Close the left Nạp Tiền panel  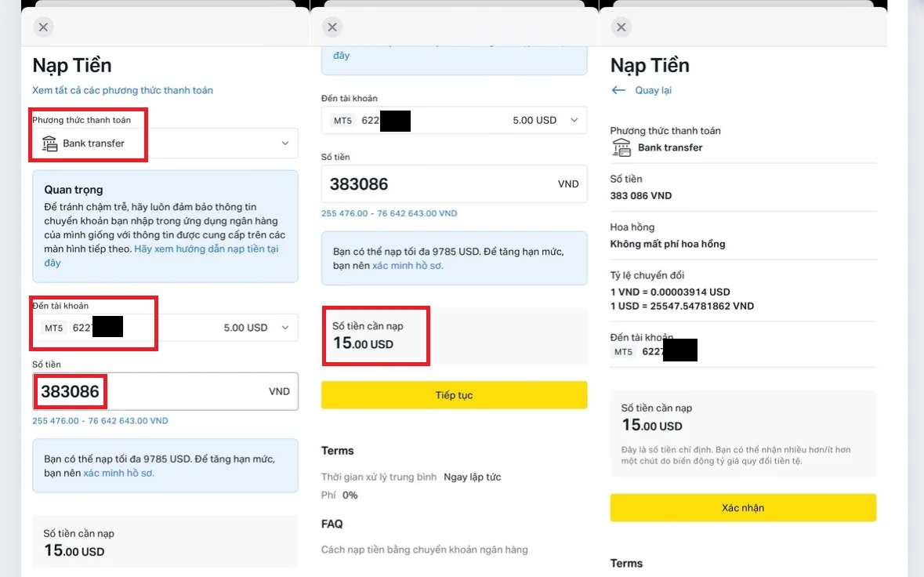[x=43, y=27]
